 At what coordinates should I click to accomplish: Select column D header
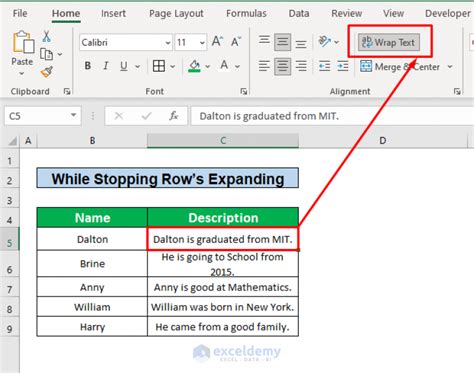coord(383,141)
